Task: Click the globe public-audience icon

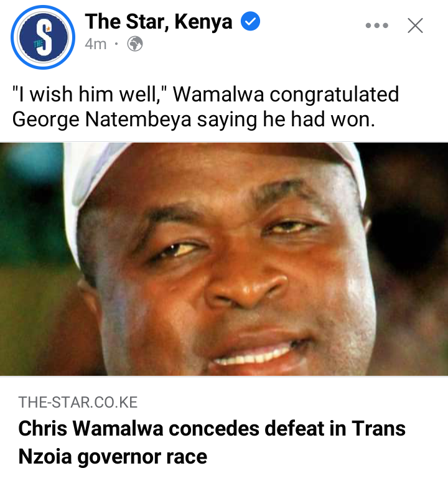Action: 135,44
